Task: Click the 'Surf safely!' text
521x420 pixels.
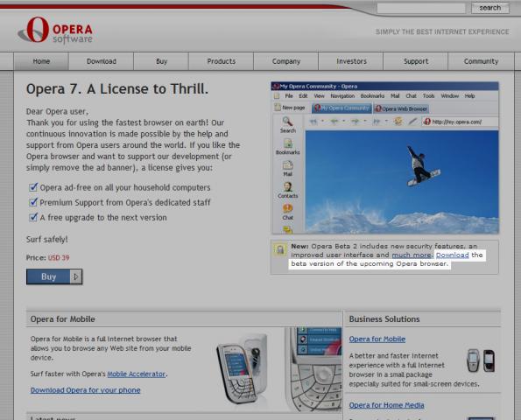Action: click(x=47, y=239)
